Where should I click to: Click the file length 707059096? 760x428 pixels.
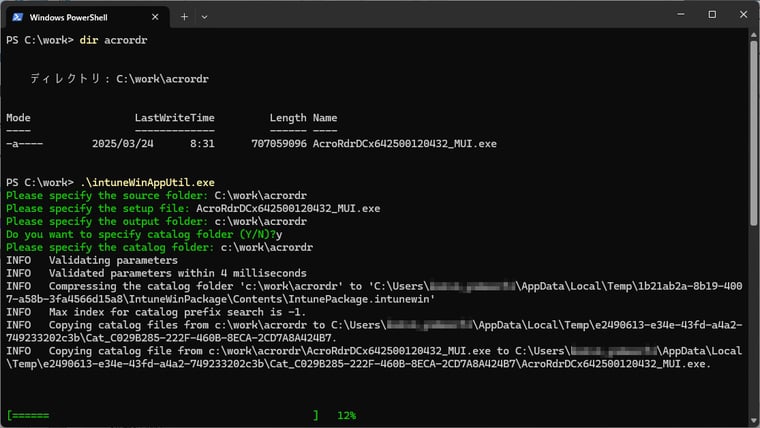pos(279,144)
